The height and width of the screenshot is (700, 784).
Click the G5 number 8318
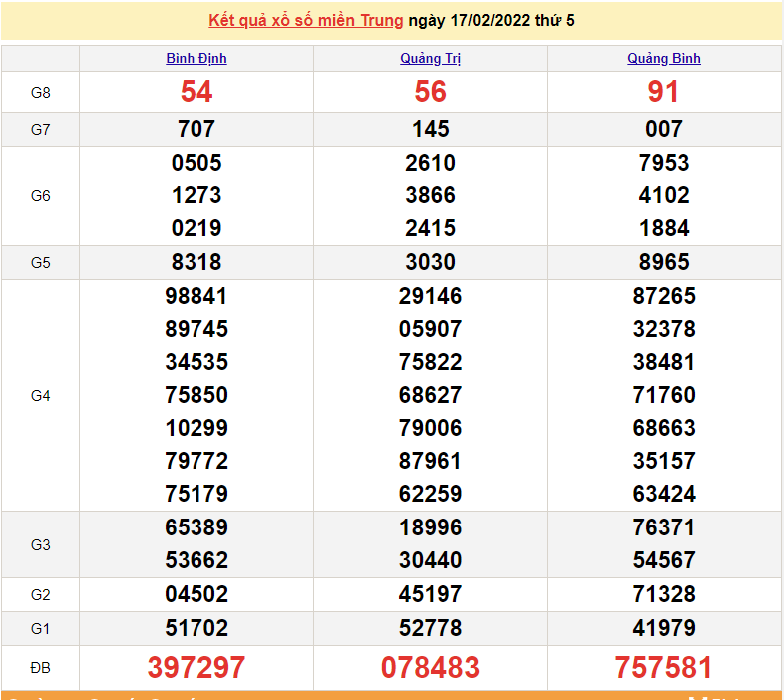click(196, 262)
